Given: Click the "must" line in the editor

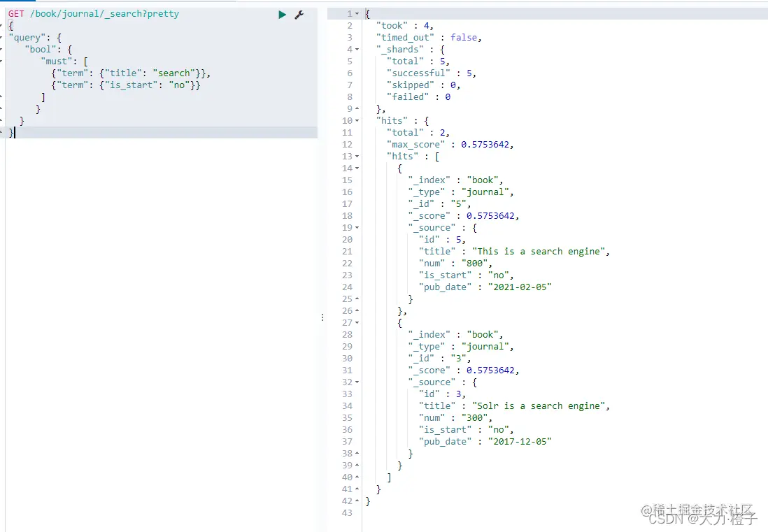Looking at the screenshot, I should [64, 62].
